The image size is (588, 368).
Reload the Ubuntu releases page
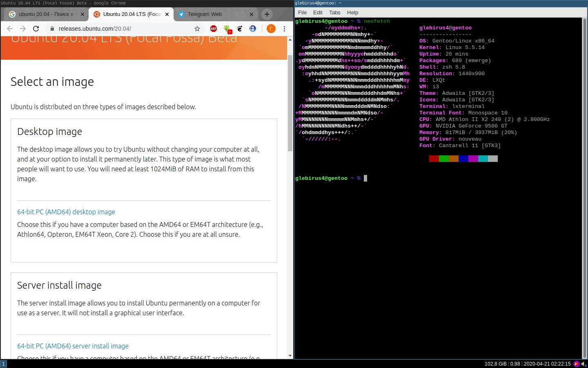click(36, 29)
